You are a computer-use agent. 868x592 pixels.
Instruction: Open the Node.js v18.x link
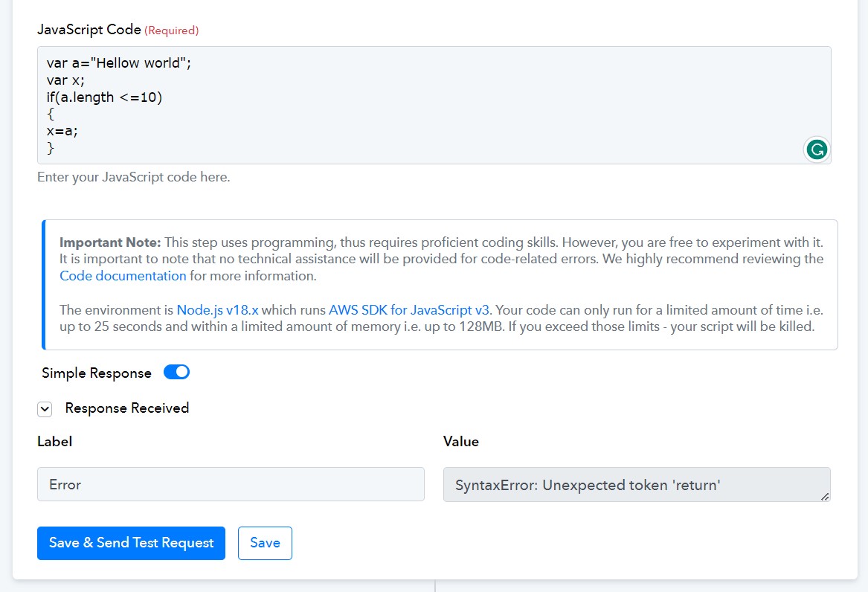217,310
